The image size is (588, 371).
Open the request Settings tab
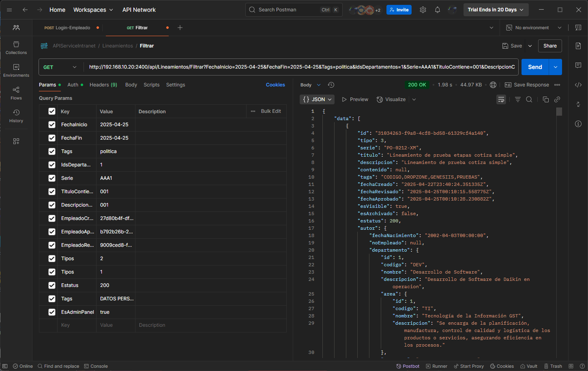coord(176,85)
